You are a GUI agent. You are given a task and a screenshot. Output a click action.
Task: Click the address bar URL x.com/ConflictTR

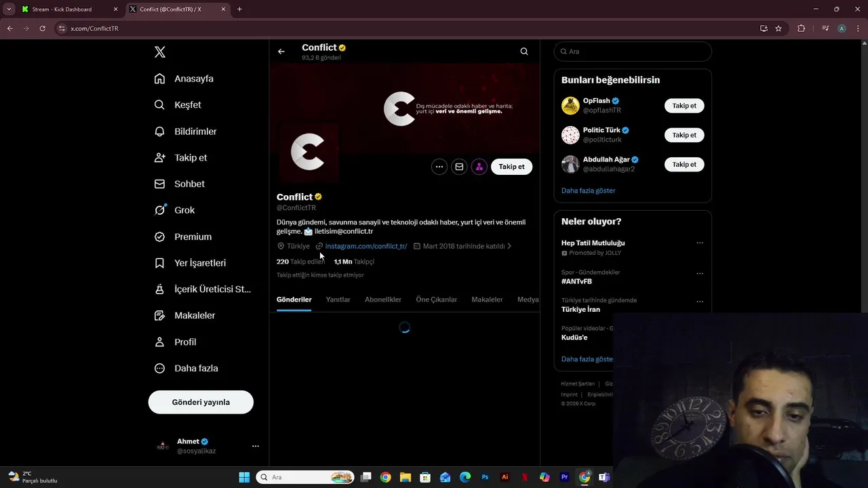(x=94, y=28)
